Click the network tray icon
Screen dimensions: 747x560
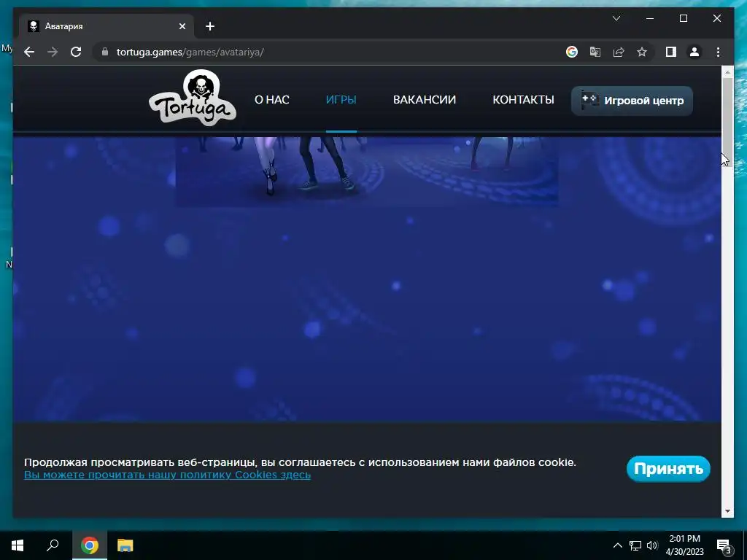coord(635,545)
